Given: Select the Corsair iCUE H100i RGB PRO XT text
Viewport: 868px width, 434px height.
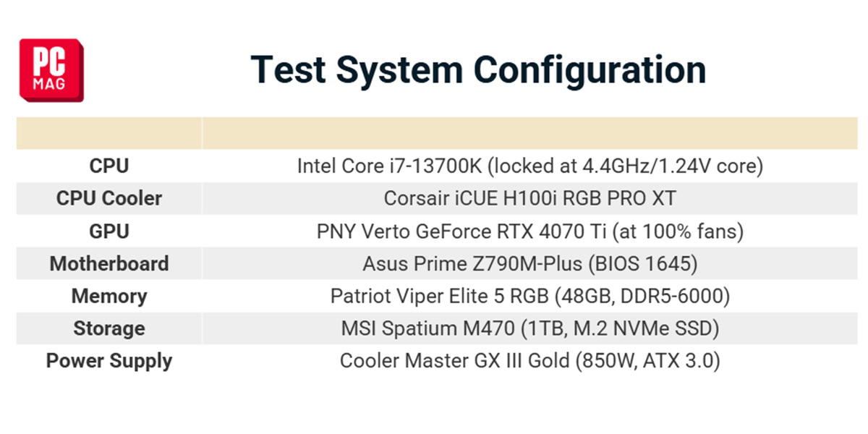Looking at the screenshot, I should [x=530, y=198].
